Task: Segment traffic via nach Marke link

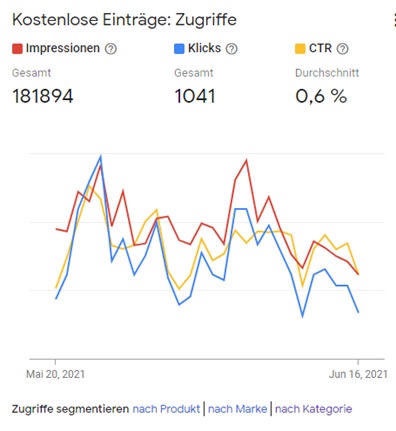Action: [x=238, y=409]
